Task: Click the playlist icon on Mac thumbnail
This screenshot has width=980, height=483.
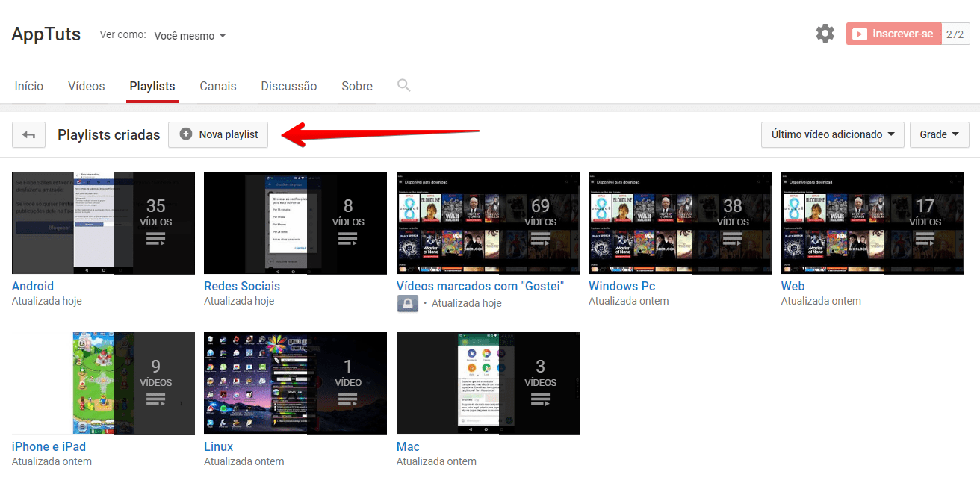Action: pos(540,399)
